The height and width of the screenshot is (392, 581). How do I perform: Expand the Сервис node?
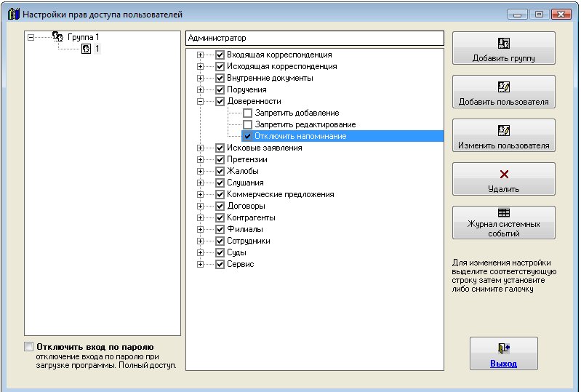pyautogui.click(x=200, y=264)
